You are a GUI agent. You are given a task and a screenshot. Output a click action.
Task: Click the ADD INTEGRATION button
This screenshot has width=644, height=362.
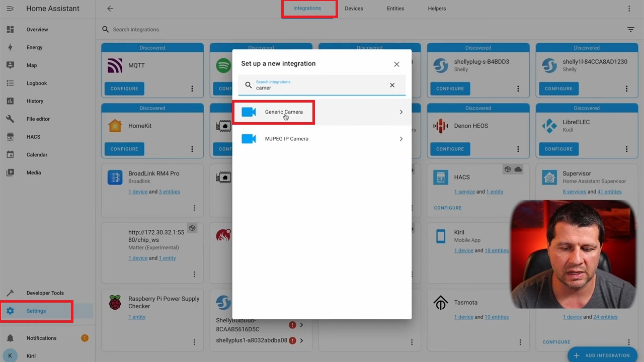pos(602,355)
